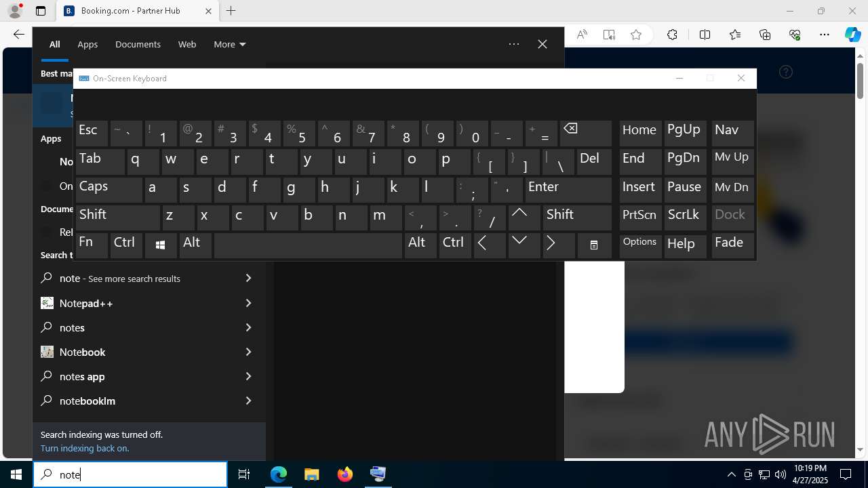
Task: Click the Options key on keyboard
Action: click(640, 245)
